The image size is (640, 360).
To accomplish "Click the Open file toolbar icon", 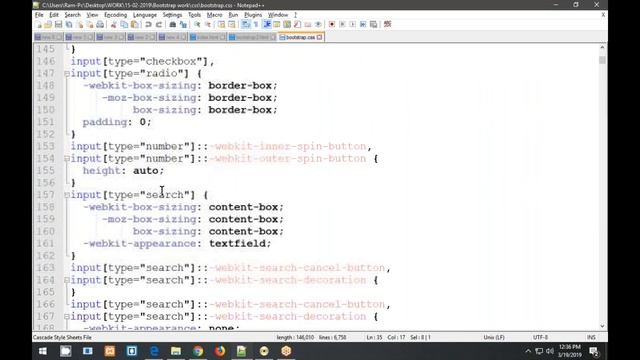I will pos(48,24).
